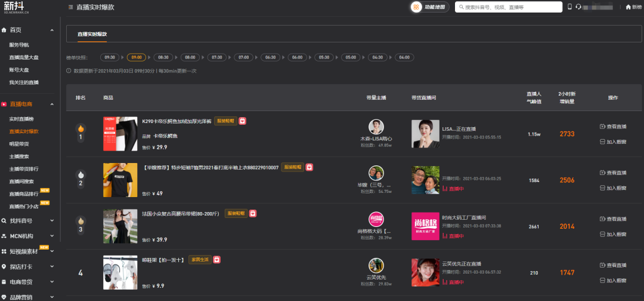Click the customer service headset icon

tap(578, 7)
